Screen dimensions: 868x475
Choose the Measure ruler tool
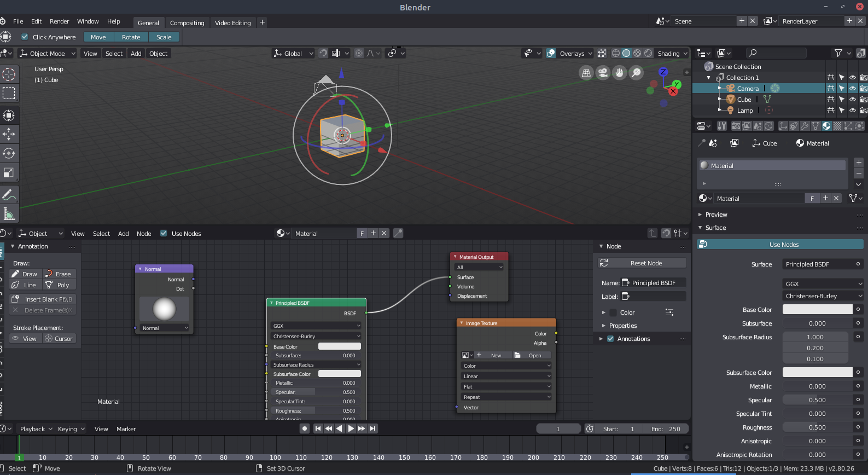(x=9, y=213)
